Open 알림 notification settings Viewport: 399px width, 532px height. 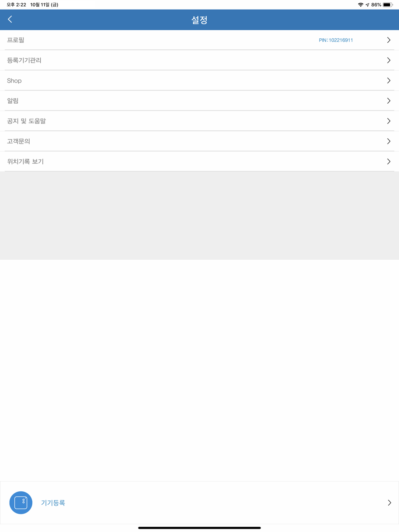click(x=199, y=101)
